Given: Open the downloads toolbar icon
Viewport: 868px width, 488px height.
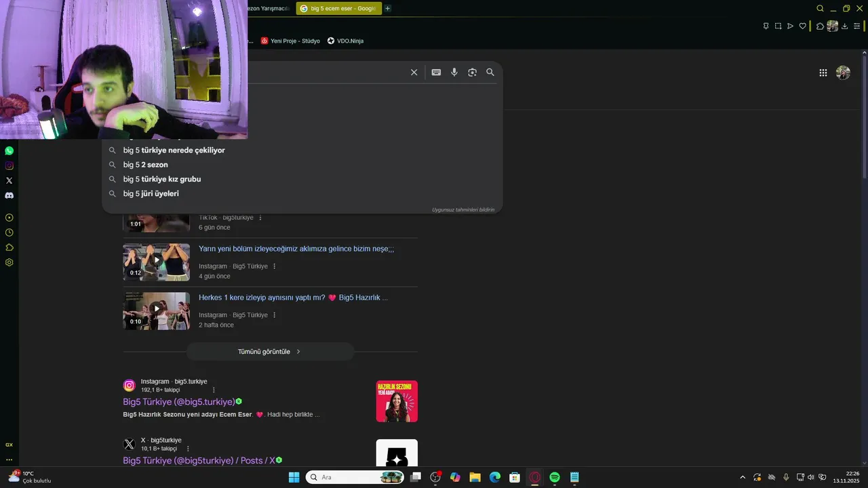Looking at the screenshot, I should click(x=845, y=26).
